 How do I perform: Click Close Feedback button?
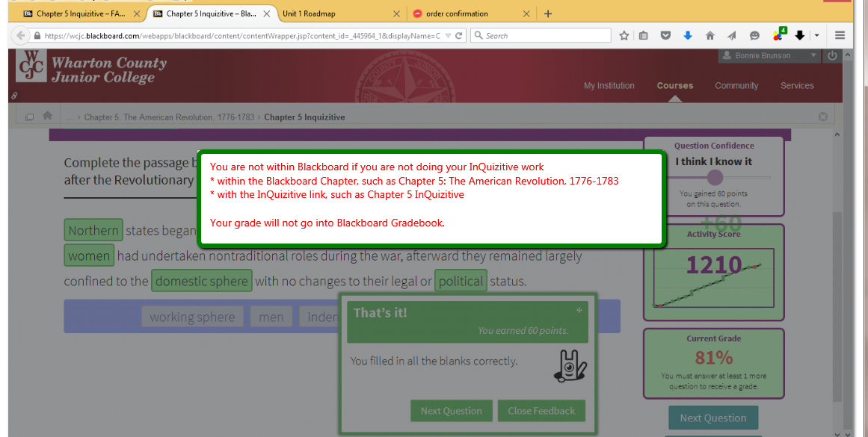click(541, 411)
